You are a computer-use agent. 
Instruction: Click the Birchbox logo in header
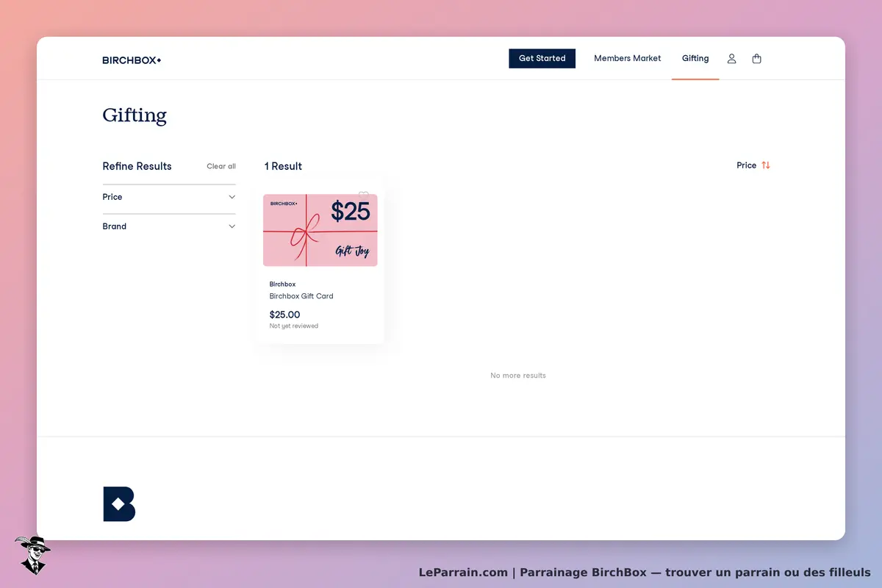132,60
